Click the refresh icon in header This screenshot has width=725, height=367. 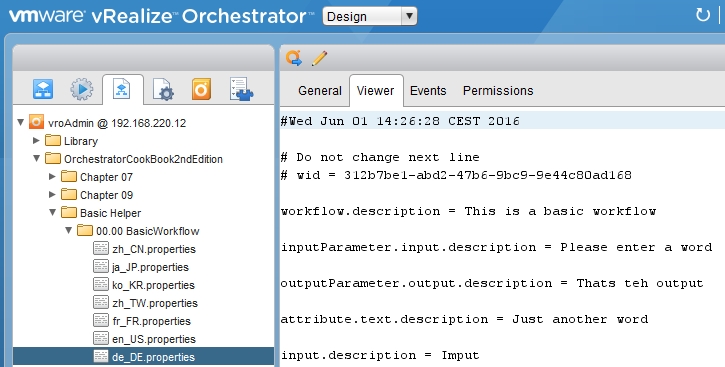[703, 15]
